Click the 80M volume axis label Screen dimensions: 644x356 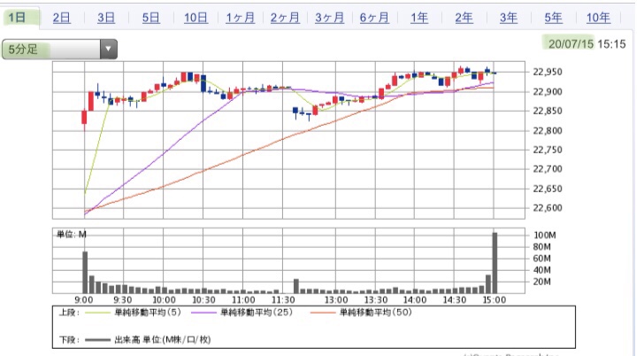pos(541,247)
